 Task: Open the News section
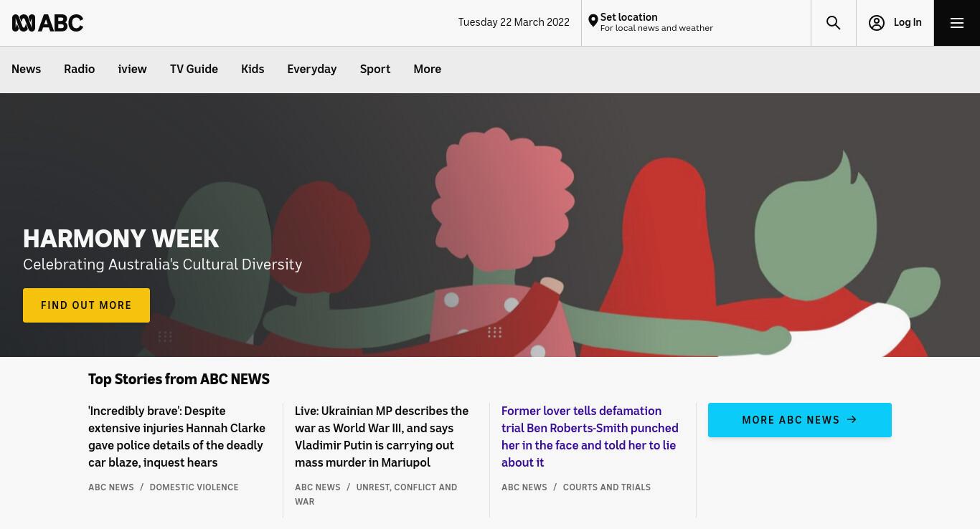(26, 70)
